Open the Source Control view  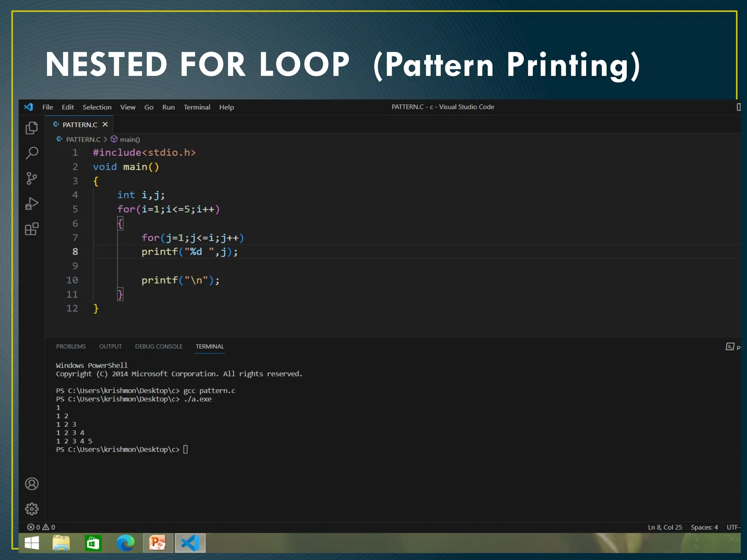(x=32, y=178)
